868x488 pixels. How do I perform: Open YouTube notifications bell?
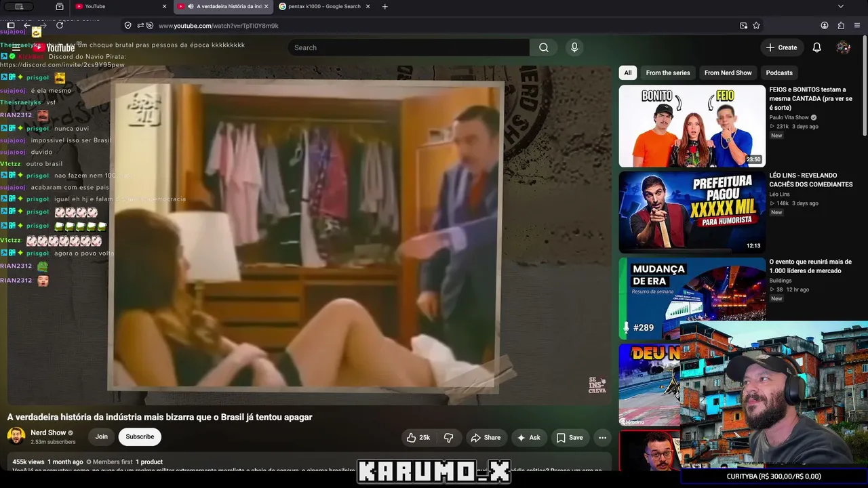pyautogui.click(x=817, y=47)
